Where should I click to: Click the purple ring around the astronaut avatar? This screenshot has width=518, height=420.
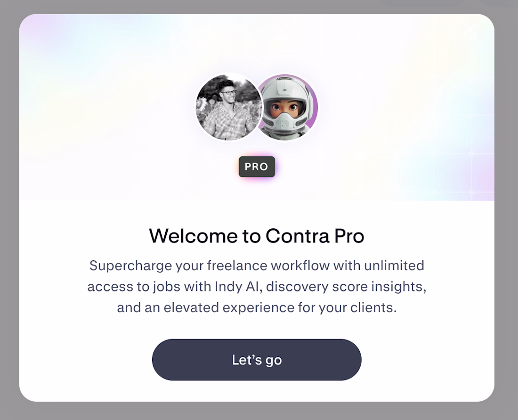pyautogui.click(x=314, y=107)
